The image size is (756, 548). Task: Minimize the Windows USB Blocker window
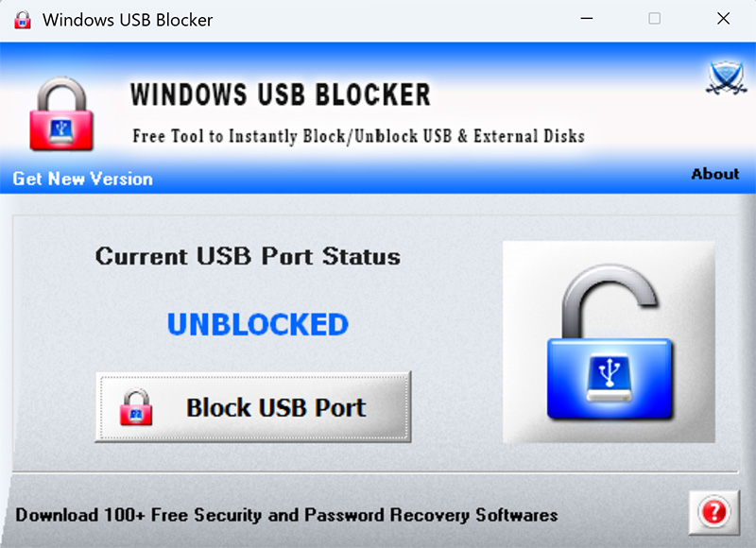(586, 19)
